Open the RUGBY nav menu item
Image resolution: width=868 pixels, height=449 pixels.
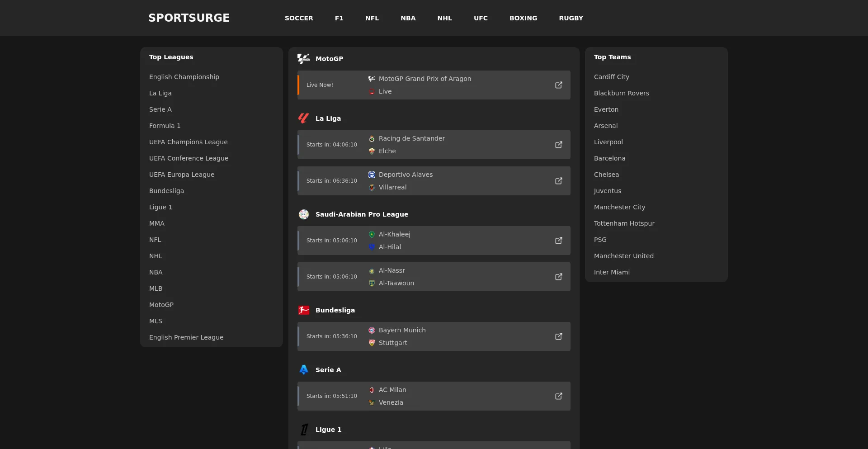point(571,18)
